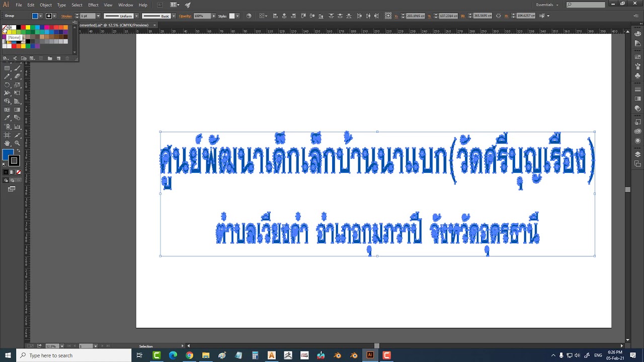The width and height of the screenshot is (644, 362).
Task: Open Adobe Bridge from the menu bar
Action: [160, 5]
